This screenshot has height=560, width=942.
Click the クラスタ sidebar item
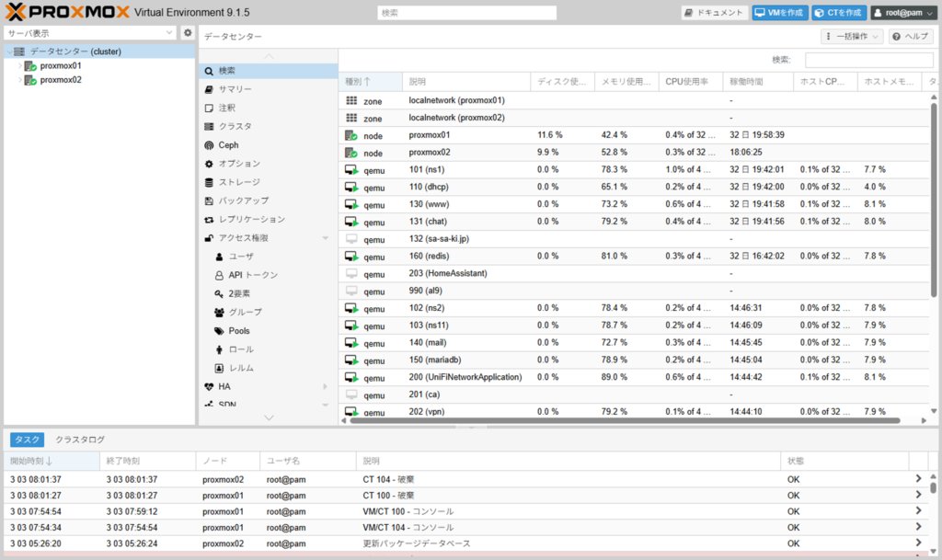coord(235,126)
